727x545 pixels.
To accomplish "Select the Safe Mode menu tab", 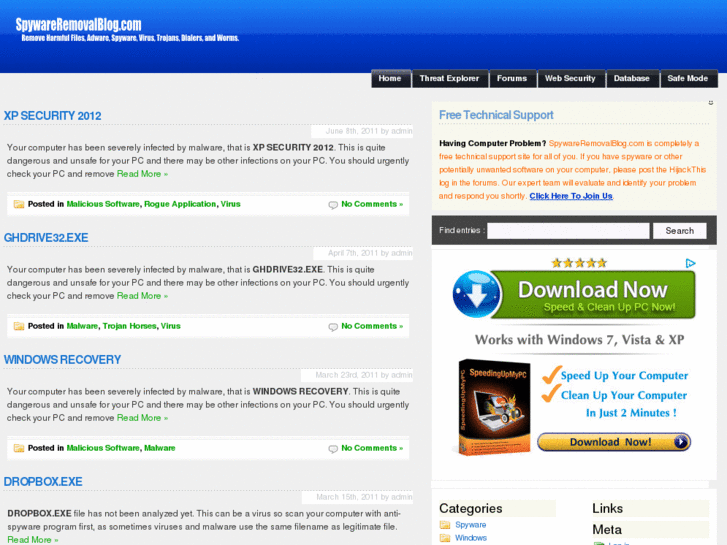I will pyautogui.click(x=689, y=78).
